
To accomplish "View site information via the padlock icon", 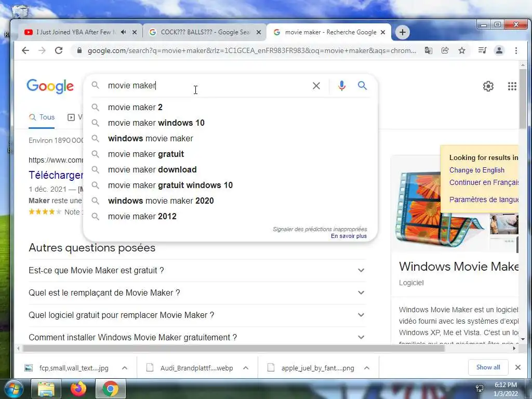I will (79, 50).
